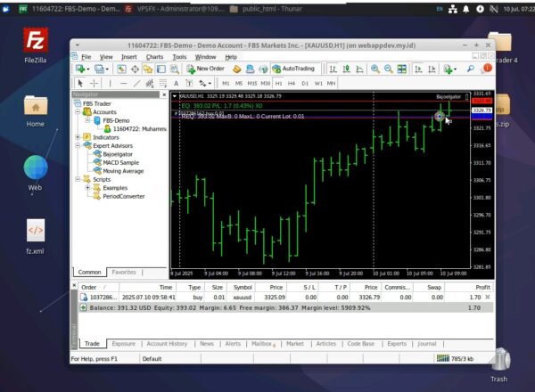
Task: Click the New Order button
Action: pyautogui.click(x=205, y=69)
